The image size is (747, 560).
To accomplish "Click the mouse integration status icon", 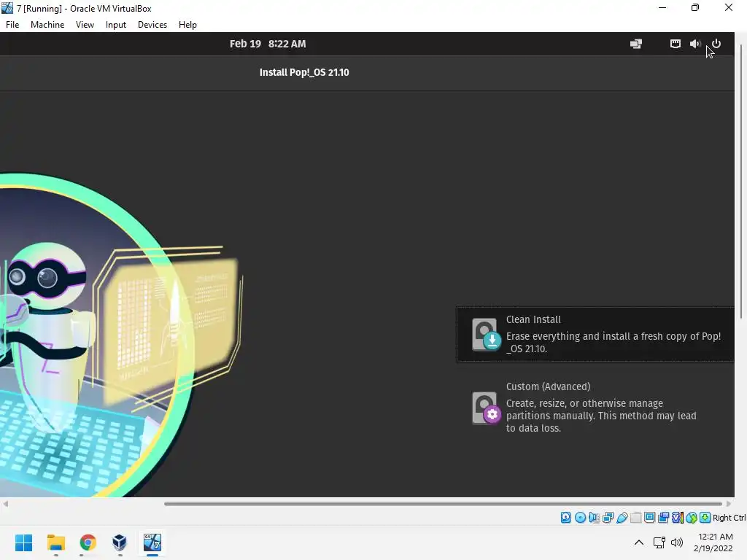I will 692,518.
